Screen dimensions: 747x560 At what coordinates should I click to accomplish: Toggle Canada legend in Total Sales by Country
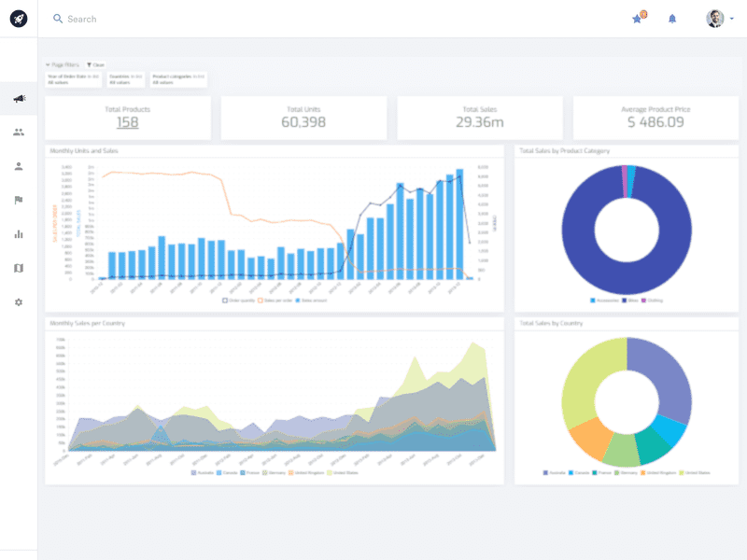coord(579,473)
